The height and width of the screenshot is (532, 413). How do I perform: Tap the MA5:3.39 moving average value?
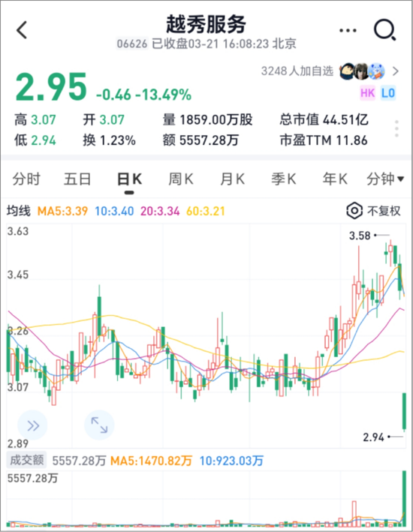62,211
